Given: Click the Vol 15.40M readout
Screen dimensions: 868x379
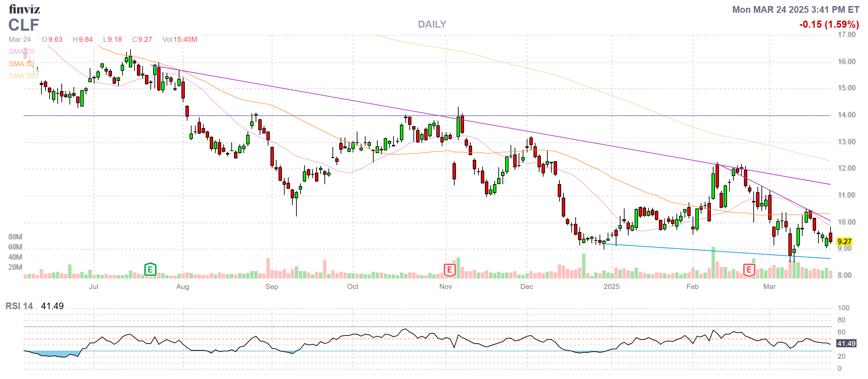Looking at the screenshot, I should pos(179,39).
